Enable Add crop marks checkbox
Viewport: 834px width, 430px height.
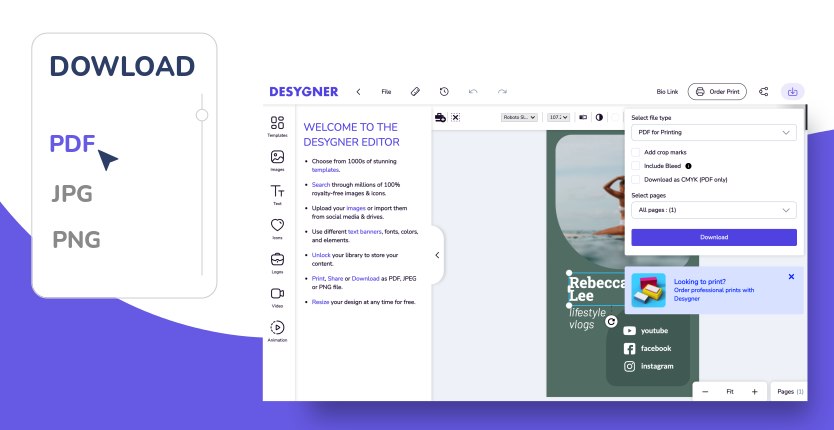pyautogui.click(x=636, y=152)
